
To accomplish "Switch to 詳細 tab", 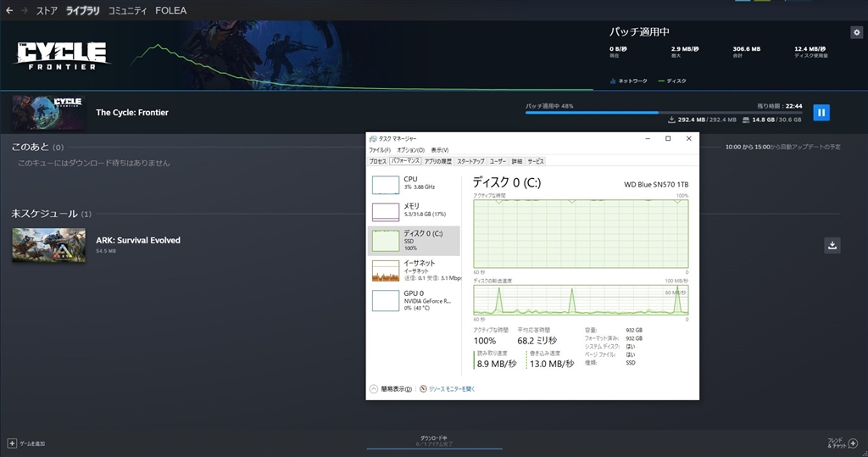I will point(516,161).
